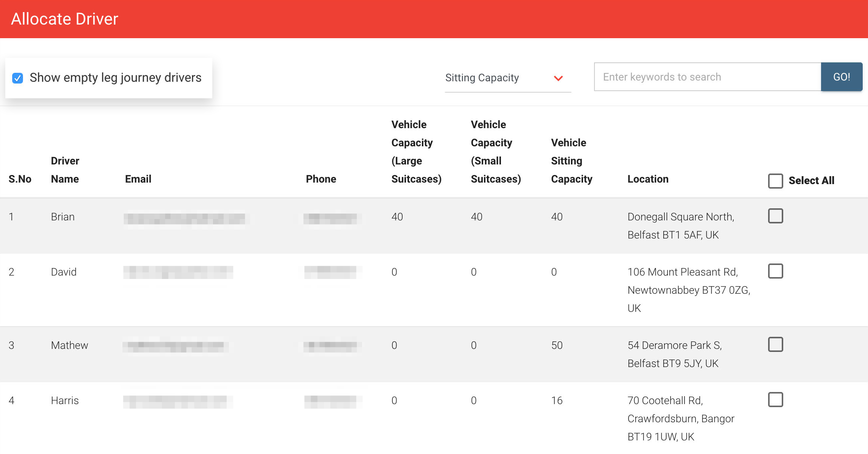Click the Email column header

pyautogui.click(x=138, y=179)
